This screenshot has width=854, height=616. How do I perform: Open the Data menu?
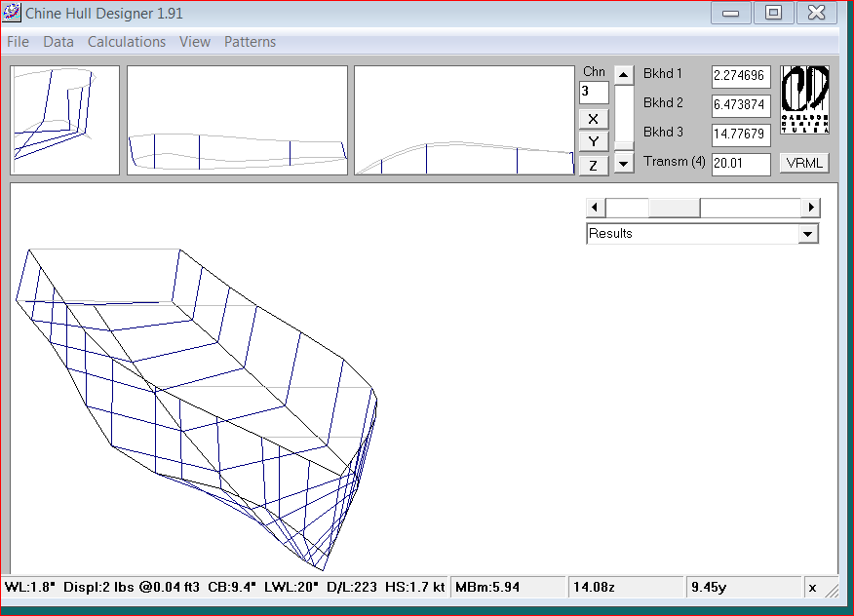click(58, 42)
